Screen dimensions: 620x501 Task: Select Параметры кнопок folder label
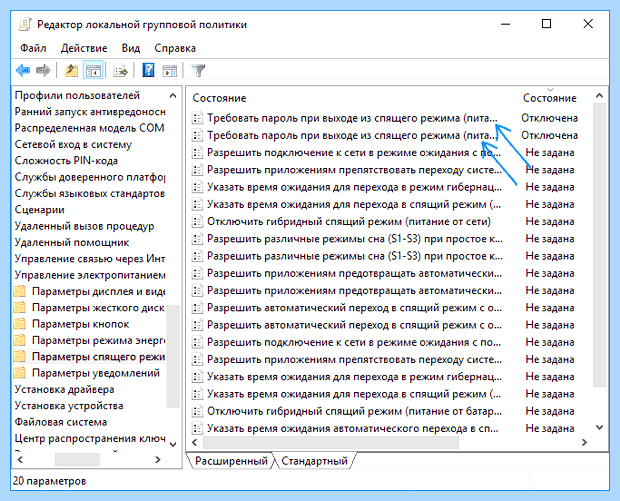tap(81, 324)
